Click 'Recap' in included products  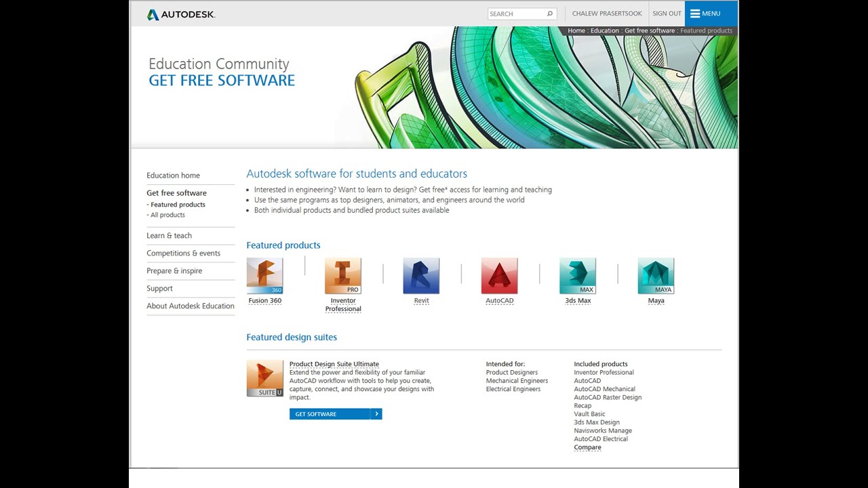coord(583,406)
